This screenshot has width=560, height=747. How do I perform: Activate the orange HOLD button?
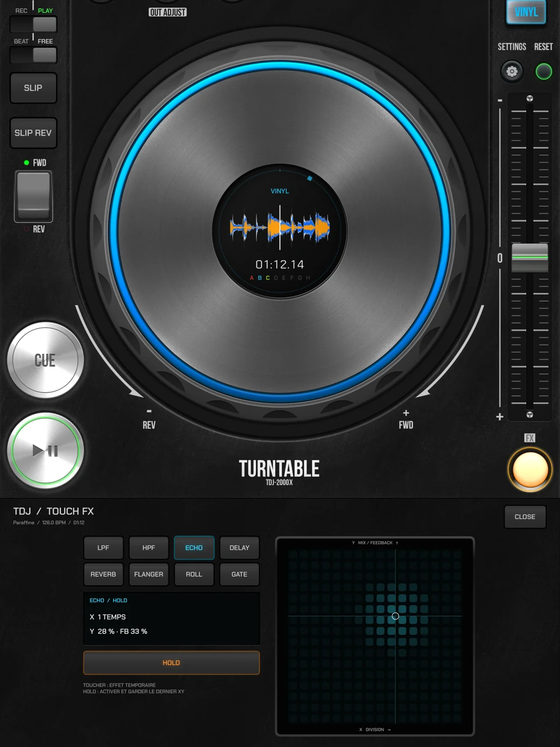pyautogui.click(x=171, y=662)
